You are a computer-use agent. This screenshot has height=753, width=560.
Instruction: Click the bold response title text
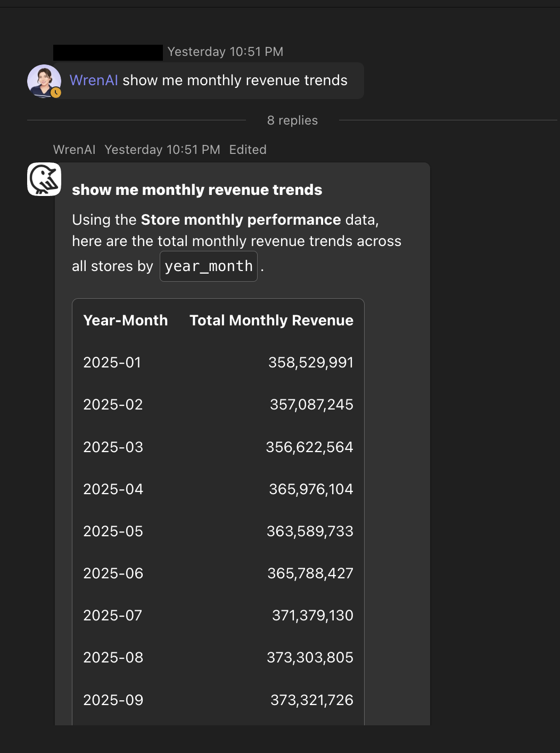tap(197, 190)
